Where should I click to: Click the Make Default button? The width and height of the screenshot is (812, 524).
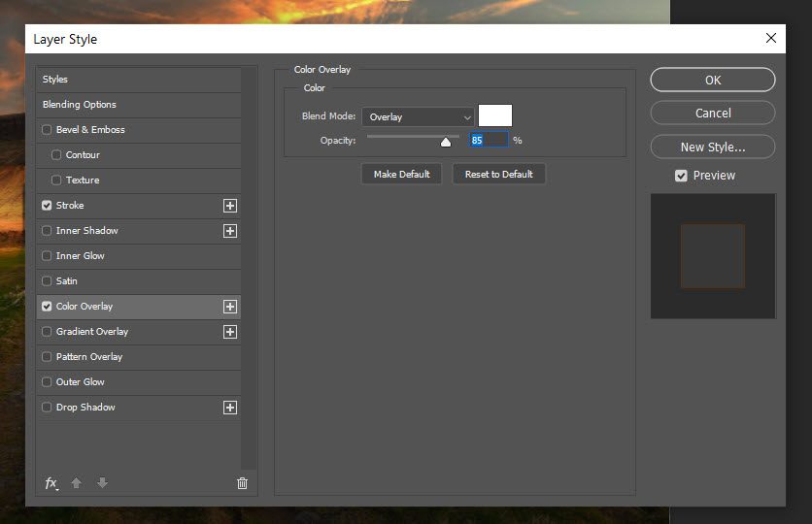pos(401,175)
